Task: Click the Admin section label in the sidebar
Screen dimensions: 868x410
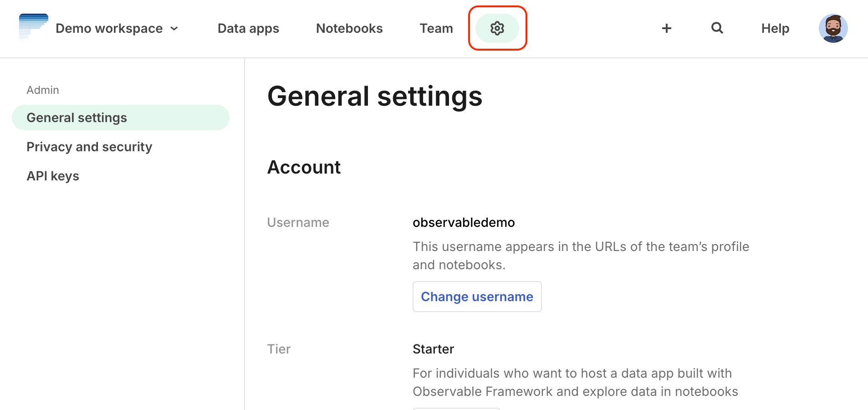Action: [x=42, y=90]
